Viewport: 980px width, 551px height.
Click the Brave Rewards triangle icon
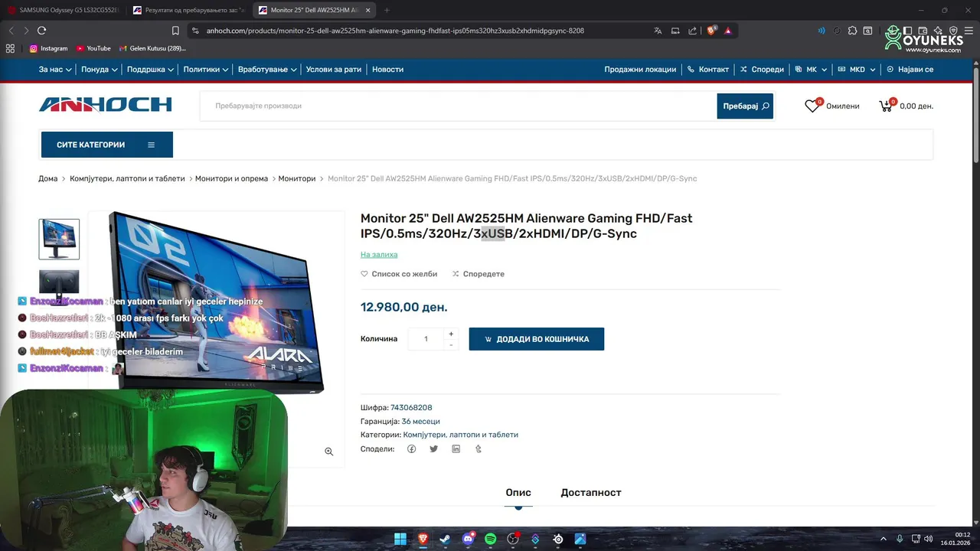tap(728, 31)
